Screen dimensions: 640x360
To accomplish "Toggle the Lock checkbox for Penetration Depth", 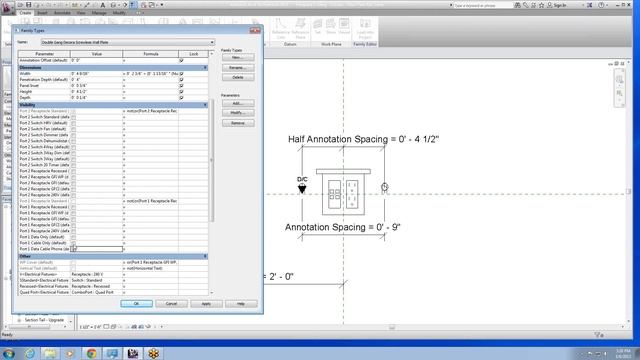I will (182, 80).
